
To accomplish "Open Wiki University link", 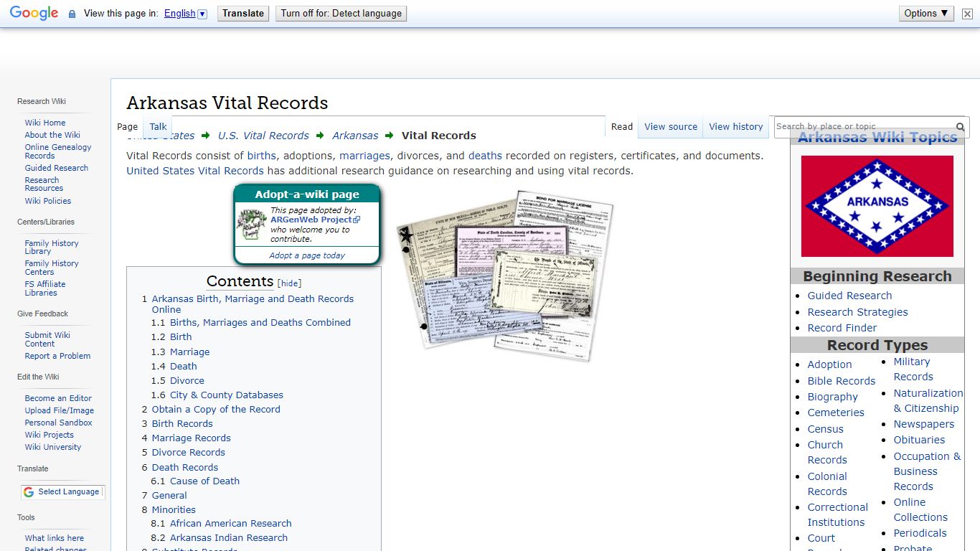I will pos(53,447).
